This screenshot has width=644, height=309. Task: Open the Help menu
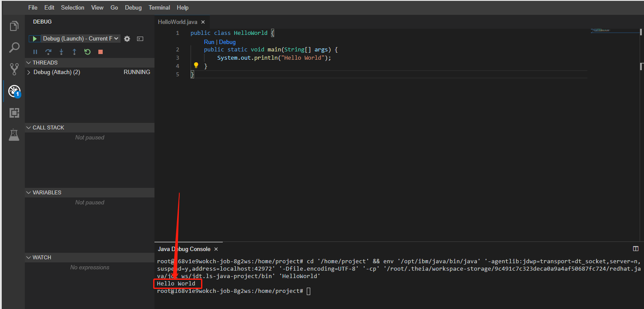pos(183,7)
